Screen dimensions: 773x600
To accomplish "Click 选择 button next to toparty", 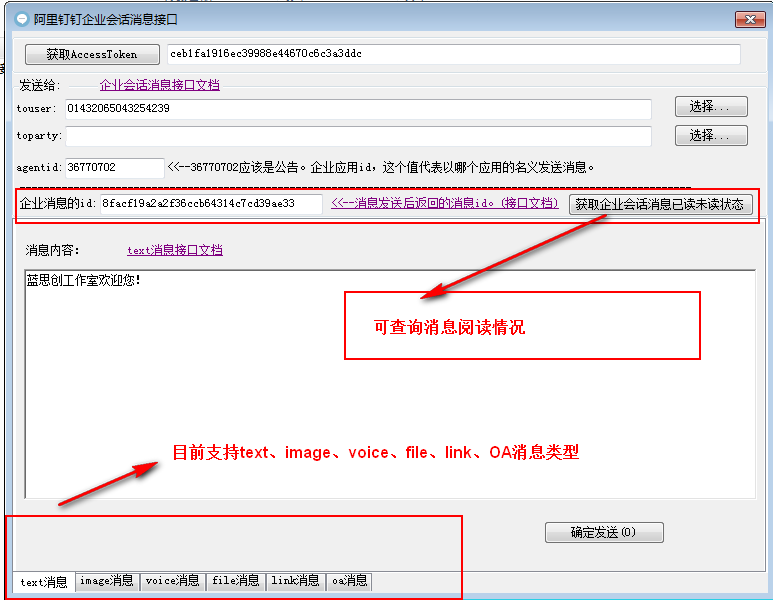I will pyautogui.click(x=711, y=135).
